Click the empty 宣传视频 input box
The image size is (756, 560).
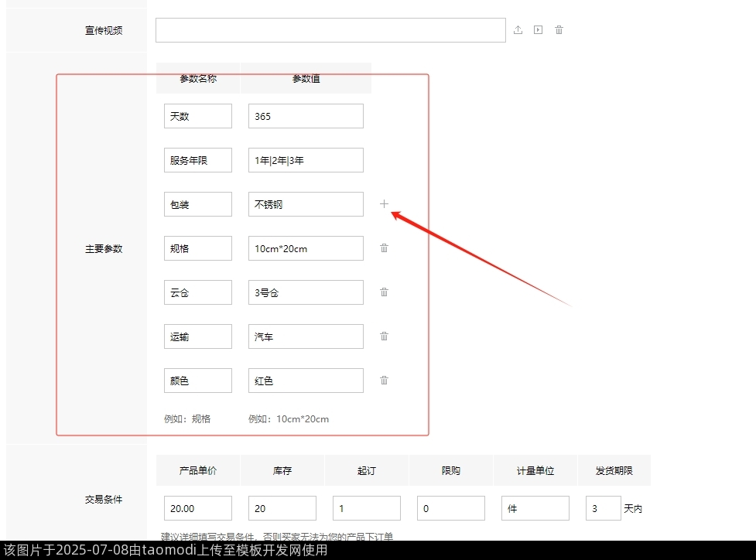tap(330, 29)
